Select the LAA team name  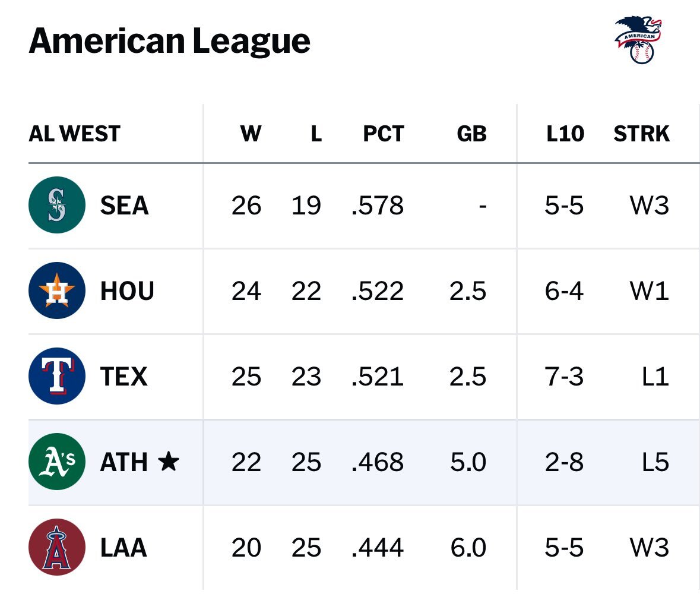coord(123,547)
